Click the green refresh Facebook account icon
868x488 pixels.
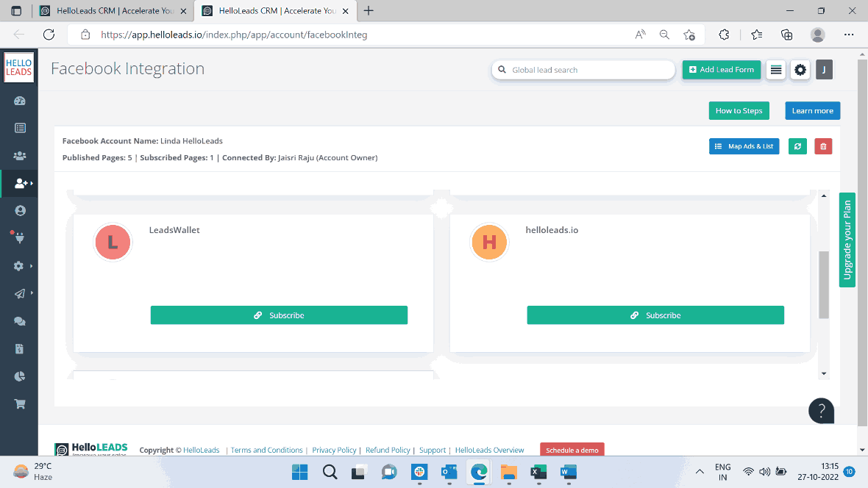pyautogui.click(x=797, y=146)
